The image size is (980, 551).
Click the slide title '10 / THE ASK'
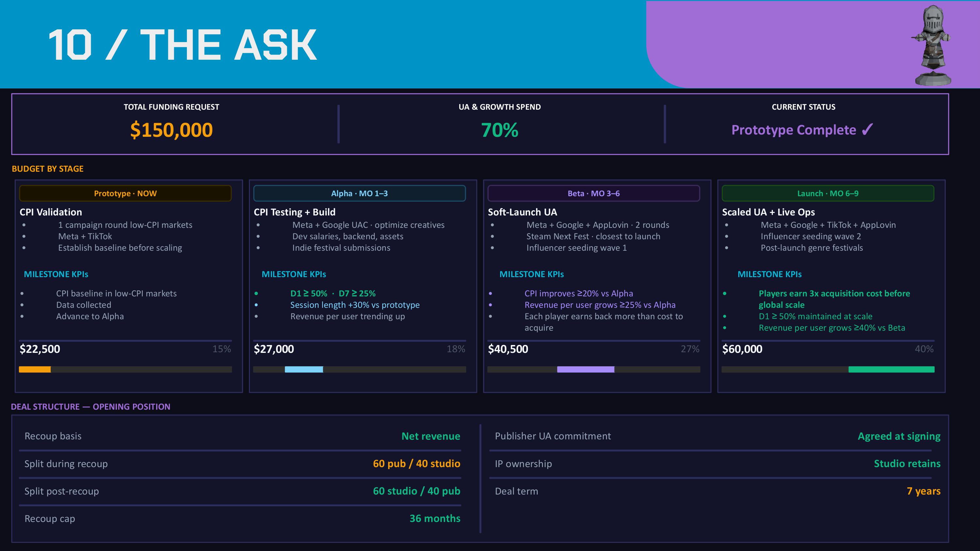click(x=183, y=45)
